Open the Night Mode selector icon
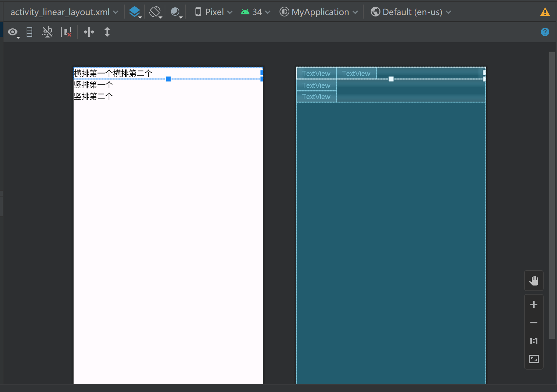 click(x=176, y=12)
